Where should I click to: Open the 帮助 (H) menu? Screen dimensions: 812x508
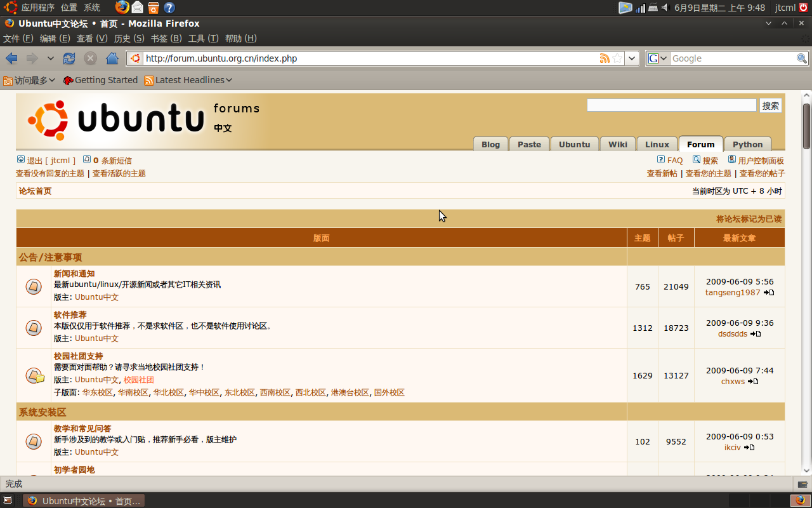click(240, 39)
